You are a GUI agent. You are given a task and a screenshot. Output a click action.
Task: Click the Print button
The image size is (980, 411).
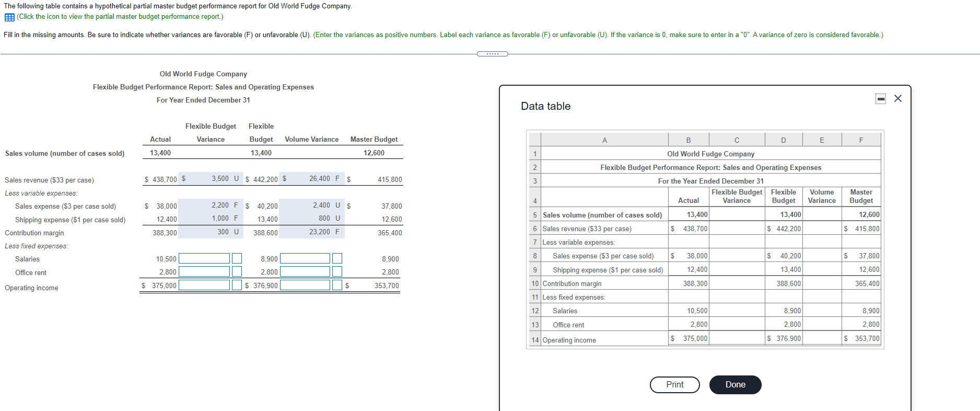pyautogui.click(x=674, y=385)
